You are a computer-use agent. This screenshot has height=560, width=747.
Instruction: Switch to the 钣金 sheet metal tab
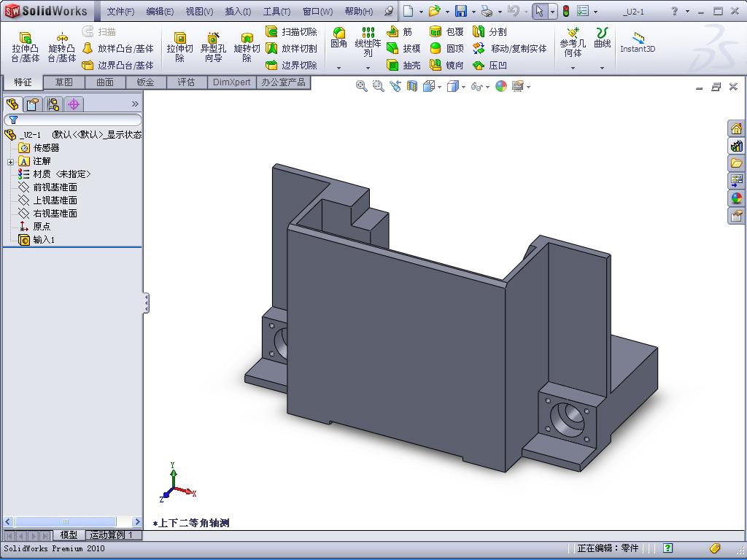[x=145, y=82]
